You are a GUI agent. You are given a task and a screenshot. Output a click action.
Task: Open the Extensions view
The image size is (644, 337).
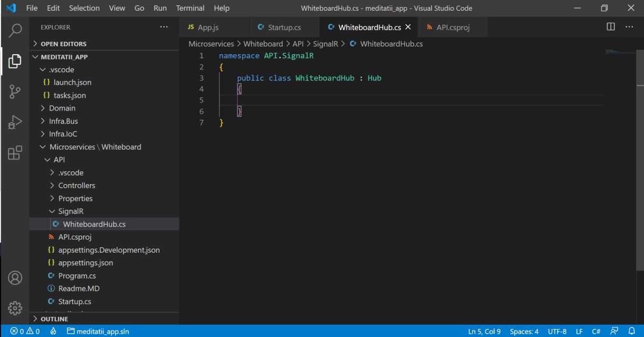15,153
